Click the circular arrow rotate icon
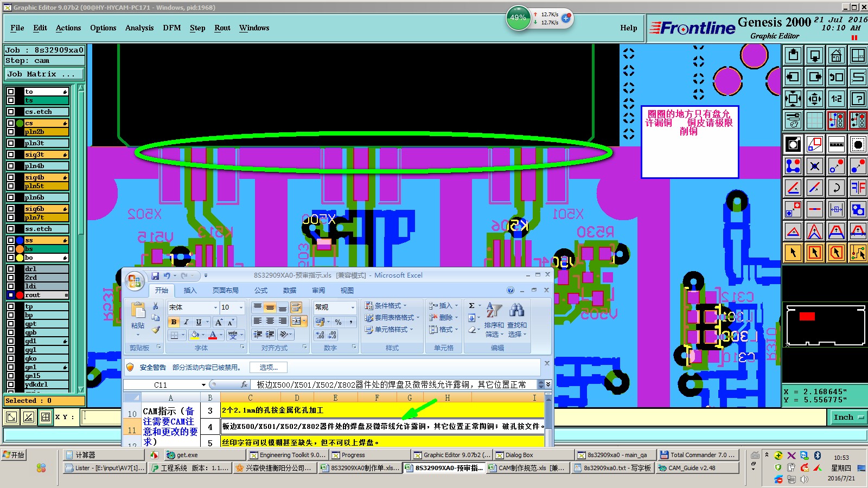This screenshot has width=868, height=488. 837,188
